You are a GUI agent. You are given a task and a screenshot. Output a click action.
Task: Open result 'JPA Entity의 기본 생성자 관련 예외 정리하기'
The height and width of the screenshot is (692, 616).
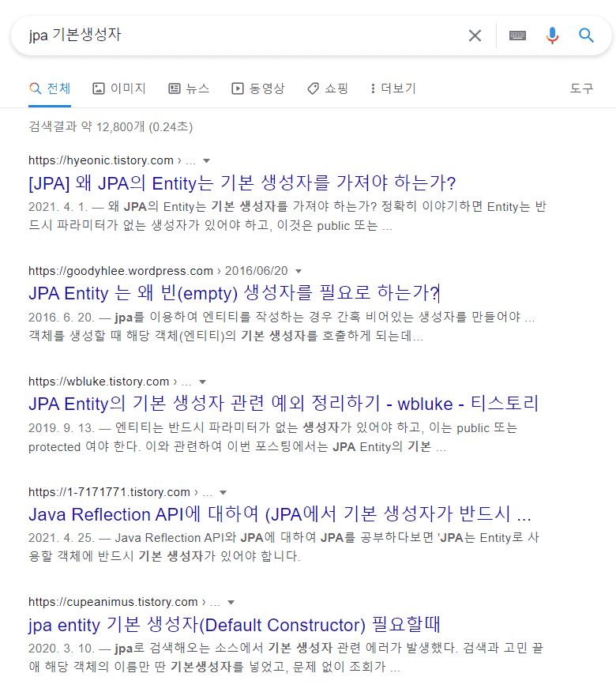[284, 404]
